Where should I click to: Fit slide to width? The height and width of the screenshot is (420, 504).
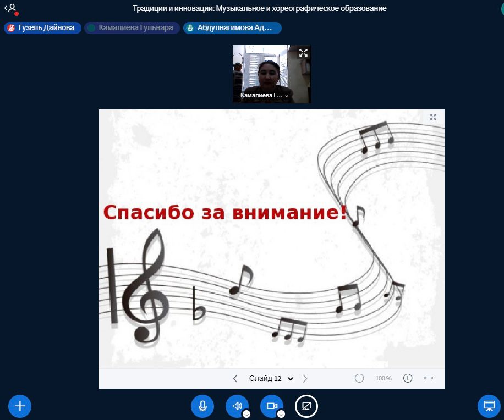pos(429,378)
